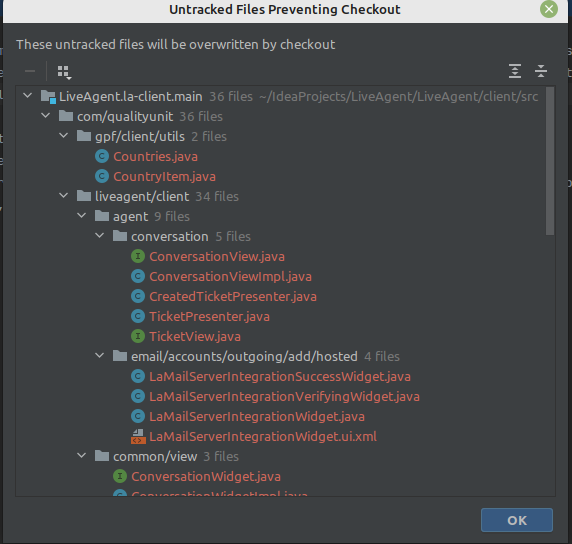
Task: Click the class icon beside Countries.java
Action: (102, 157)
